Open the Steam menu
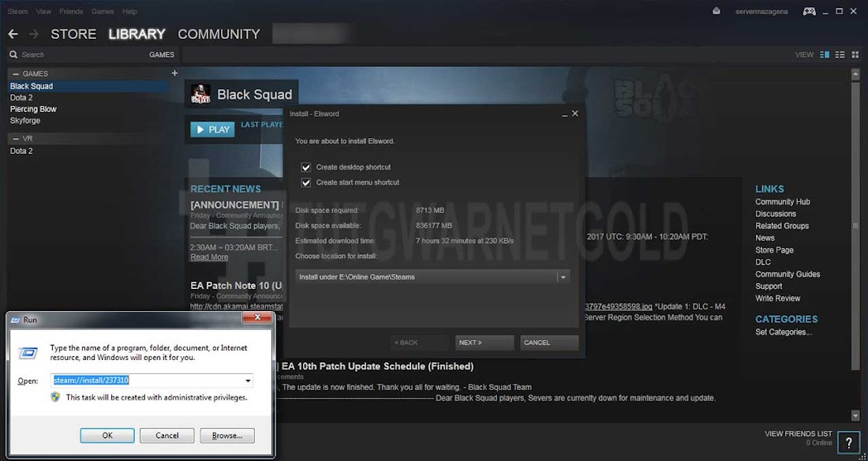 tap(17, 12)
